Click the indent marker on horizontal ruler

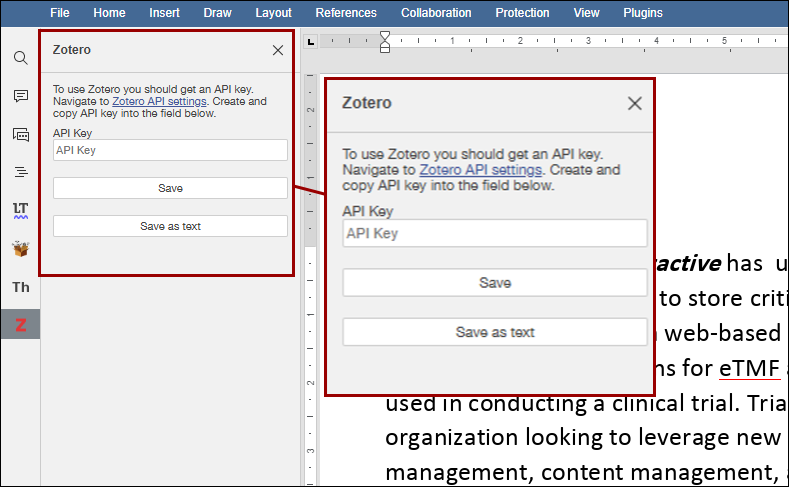385,41
